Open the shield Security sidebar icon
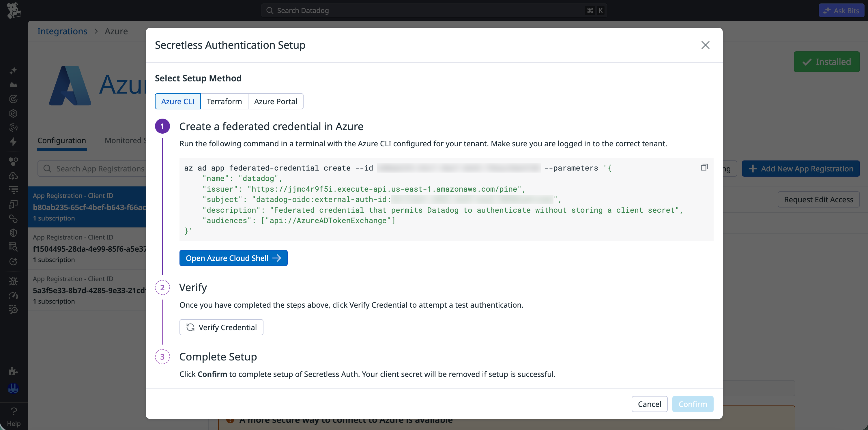Viewport: 868px width, 430px height. pos(13,233)
